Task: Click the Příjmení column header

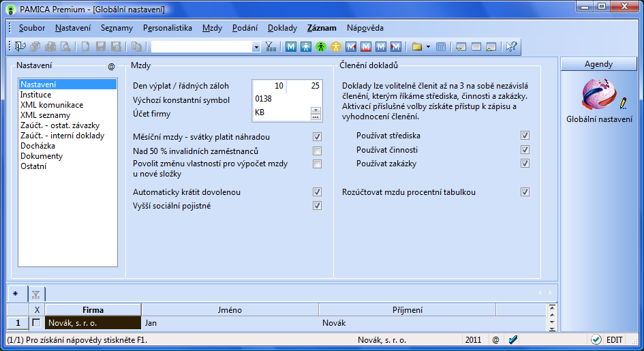Action: coord(407,310)
